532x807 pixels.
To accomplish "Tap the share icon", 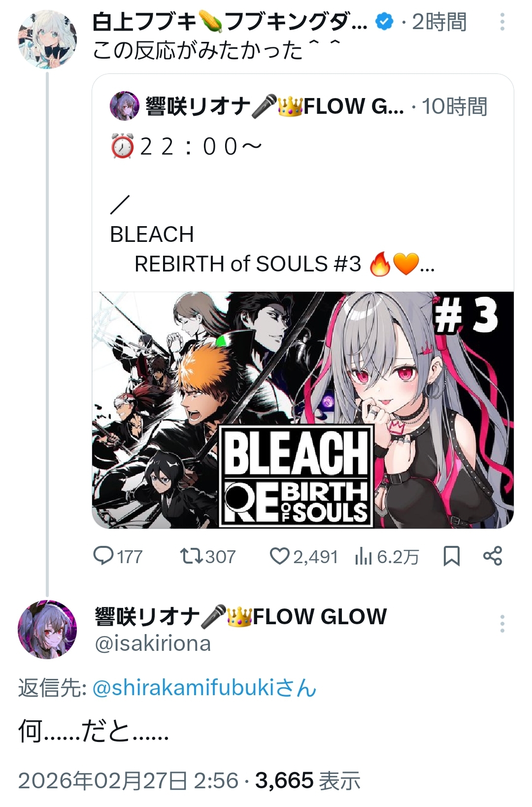I will (x=493, y=556).
